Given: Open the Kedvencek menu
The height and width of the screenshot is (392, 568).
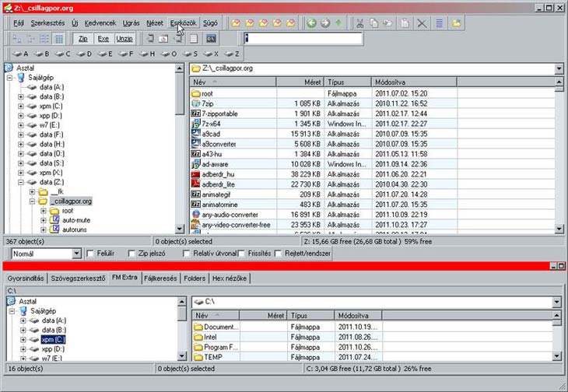Looking at the screenshot, I should coord(100,23).
